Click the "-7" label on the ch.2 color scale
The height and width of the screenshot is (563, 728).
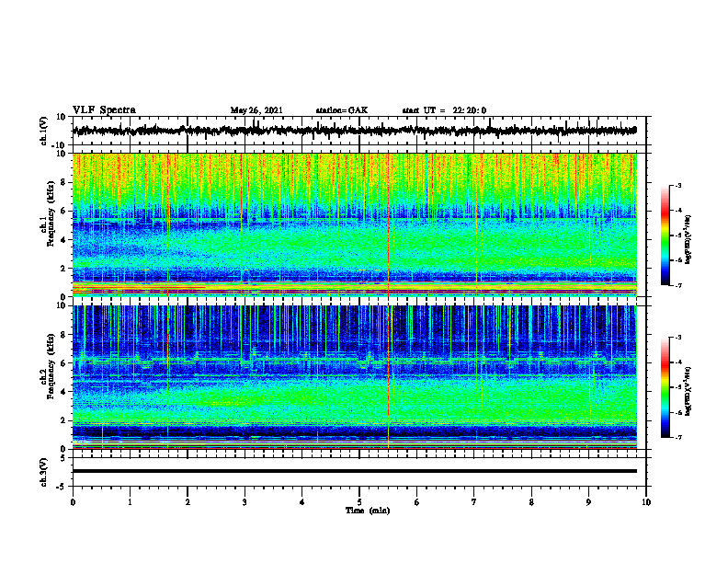678,437
